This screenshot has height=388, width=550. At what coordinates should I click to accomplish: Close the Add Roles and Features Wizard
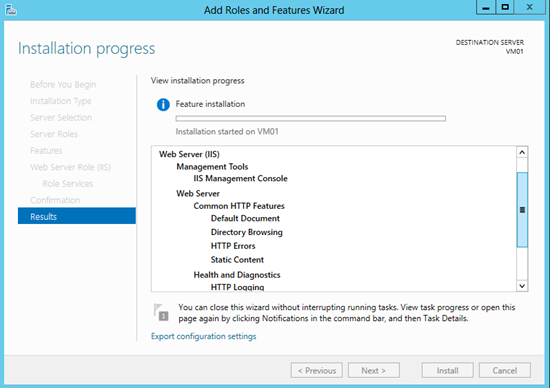pyautogui.click(x=530, y=7)
